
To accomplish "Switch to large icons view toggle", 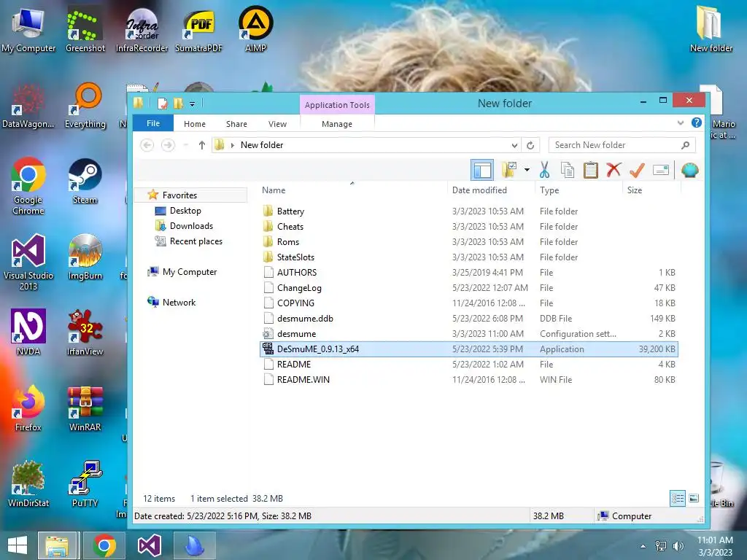I will (694, 499).
